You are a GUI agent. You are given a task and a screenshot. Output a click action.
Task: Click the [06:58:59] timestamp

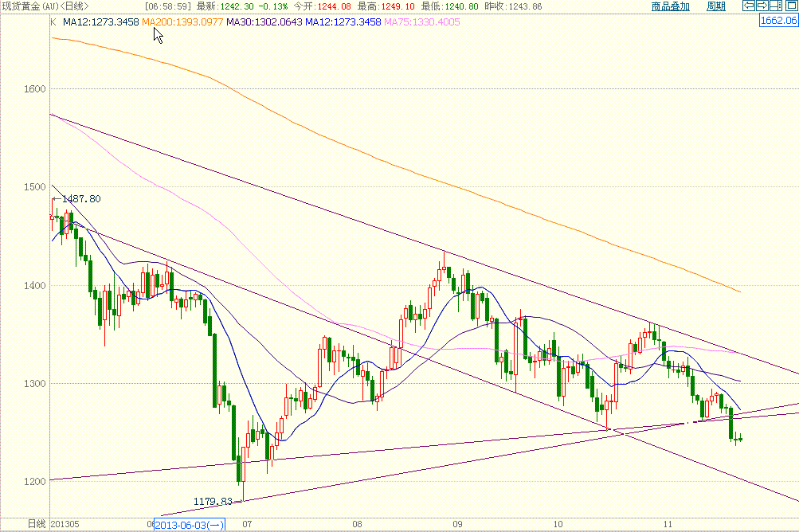[168, 6]
